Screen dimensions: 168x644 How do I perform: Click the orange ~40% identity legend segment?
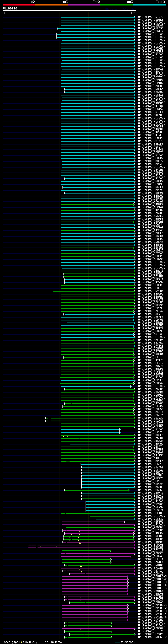coord(51,5)
